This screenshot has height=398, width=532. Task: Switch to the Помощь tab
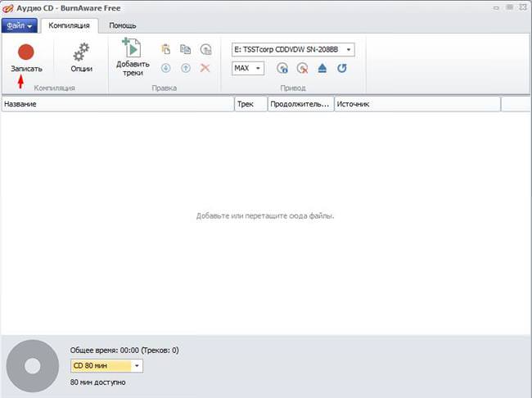pyautogui.click(x=123, y=25)
